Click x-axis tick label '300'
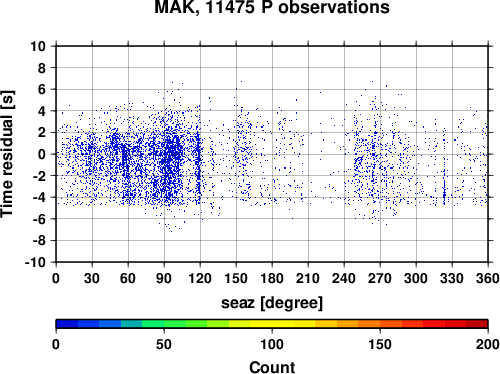This screenshot has width=500, height=374. tap(416, 278)
